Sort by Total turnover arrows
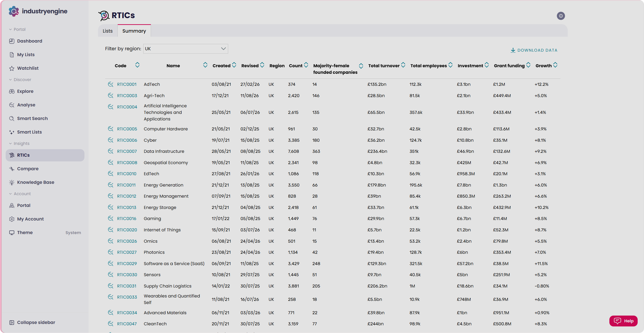 [x=403, y=65]
